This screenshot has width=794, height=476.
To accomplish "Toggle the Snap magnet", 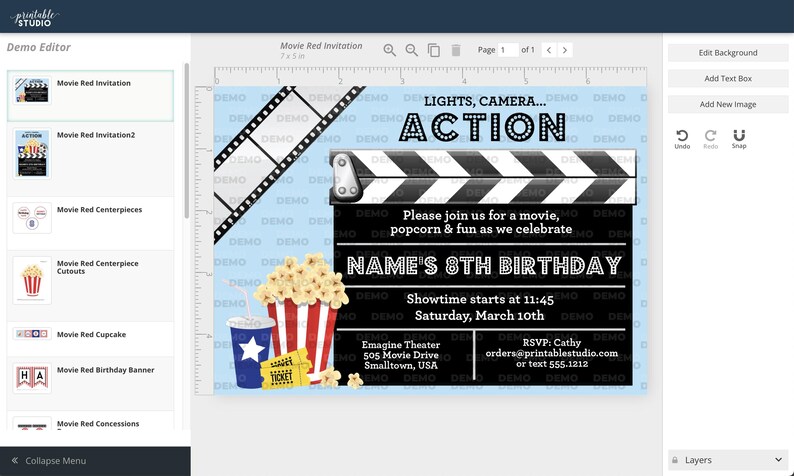I will 739,139.
